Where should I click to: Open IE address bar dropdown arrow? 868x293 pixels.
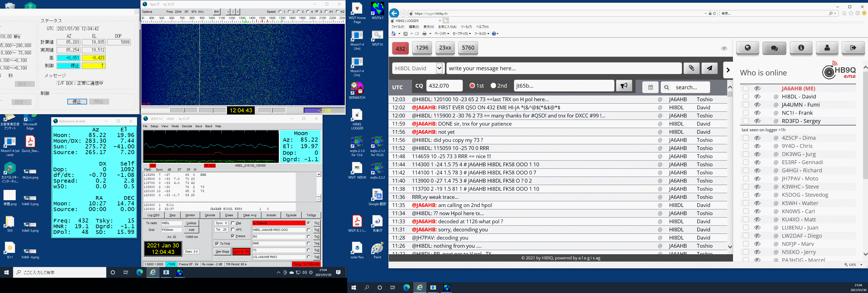click(x=705, y=14)
